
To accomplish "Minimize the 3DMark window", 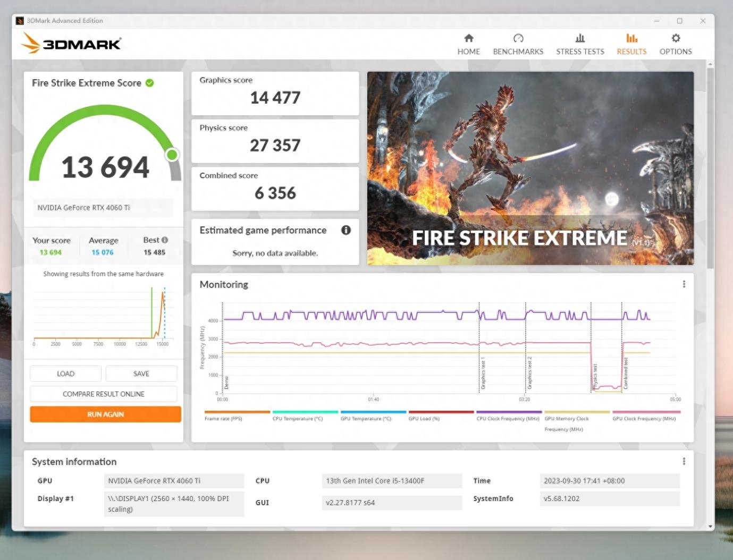I will point(656,21).
